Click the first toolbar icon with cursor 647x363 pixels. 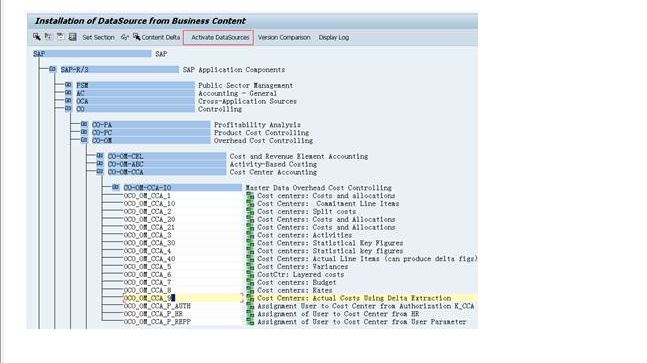(x=37, y=37)
